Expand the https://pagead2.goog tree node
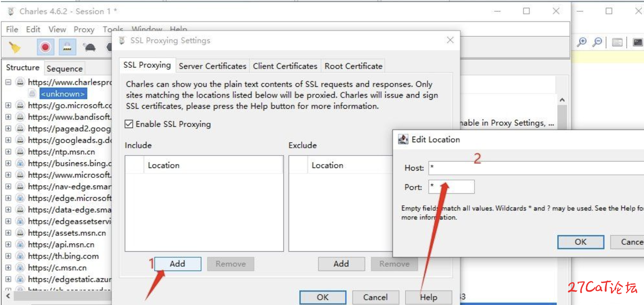This screenshot has height=305, width=644. [x=8, y=128]
